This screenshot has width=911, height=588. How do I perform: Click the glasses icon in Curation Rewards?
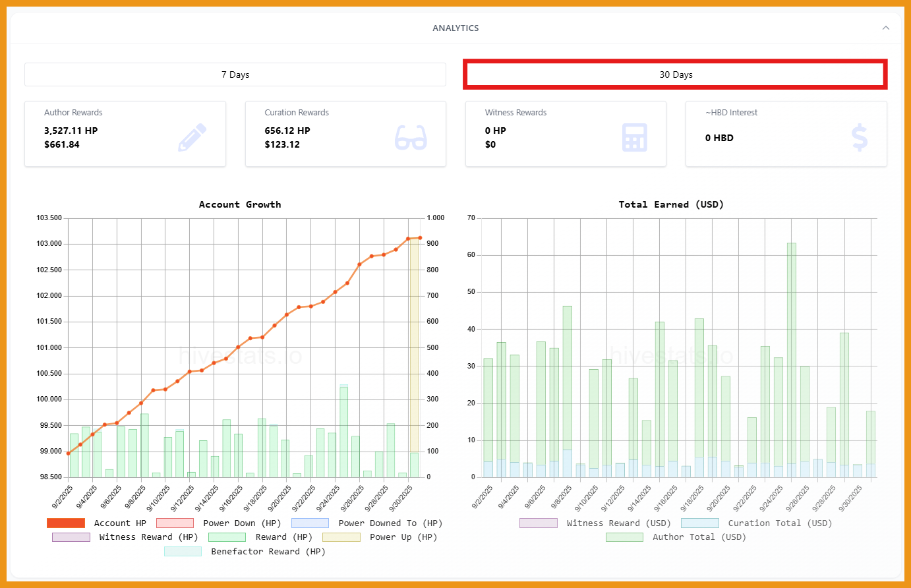click(411, 137)
